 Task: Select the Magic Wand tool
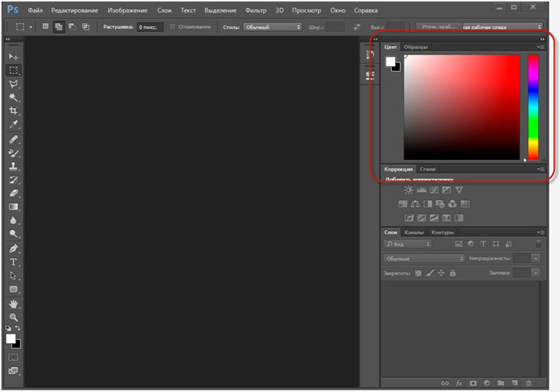[13, 97]
